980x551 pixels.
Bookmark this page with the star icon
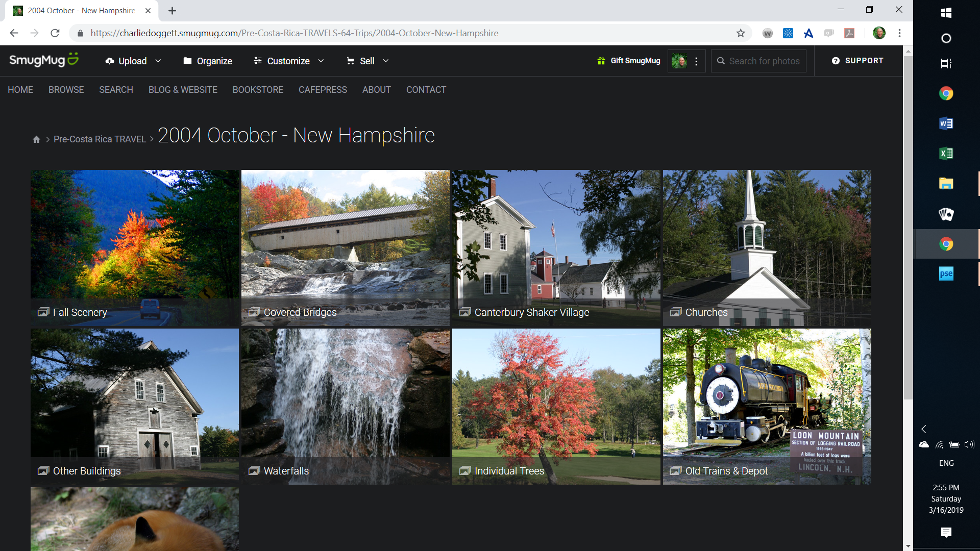[x=741, y=33]
